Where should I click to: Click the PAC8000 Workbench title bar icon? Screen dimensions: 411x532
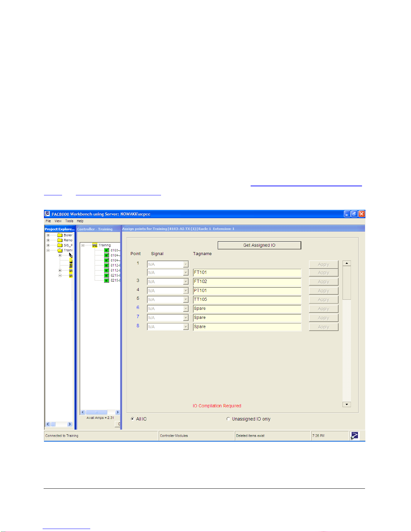tap(47, 214)
